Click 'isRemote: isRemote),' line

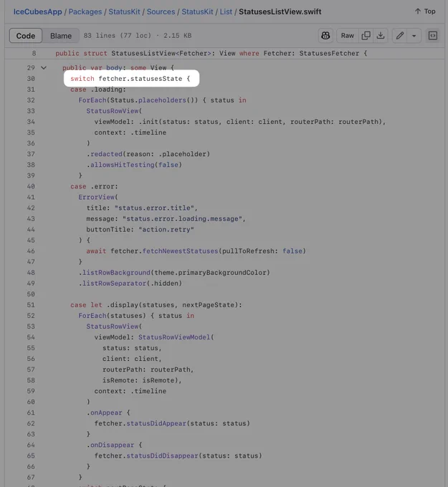coord(142,380)
